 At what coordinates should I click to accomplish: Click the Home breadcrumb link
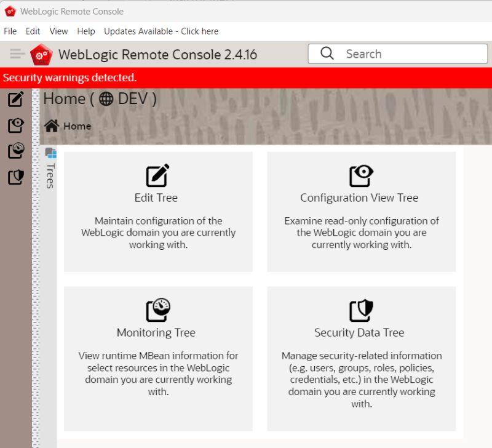point(77,126)
